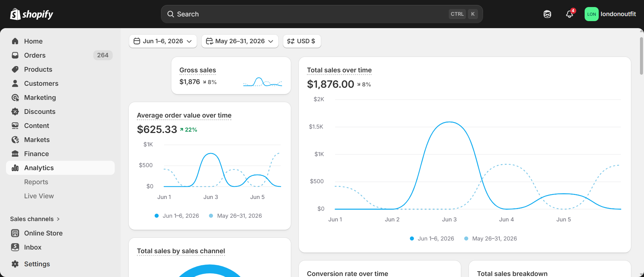The image size is (644, 277).
Task: Click the Markets globe icon
Action: click(15, 140)
